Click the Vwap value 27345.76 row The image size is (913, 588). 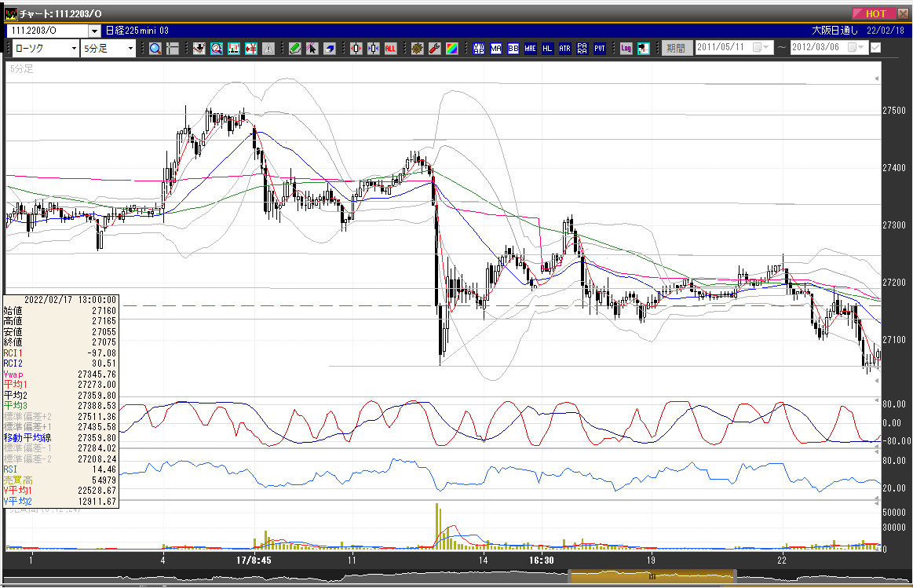click(60, 374)
